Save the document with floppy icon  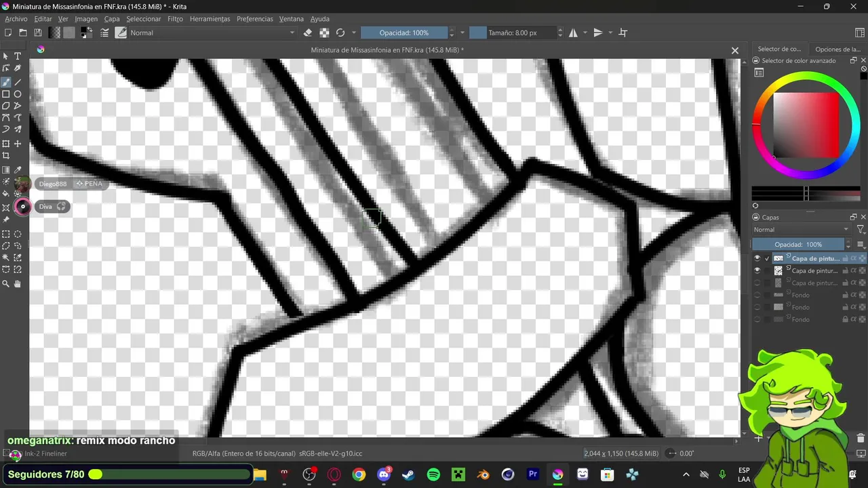(38, 33)
